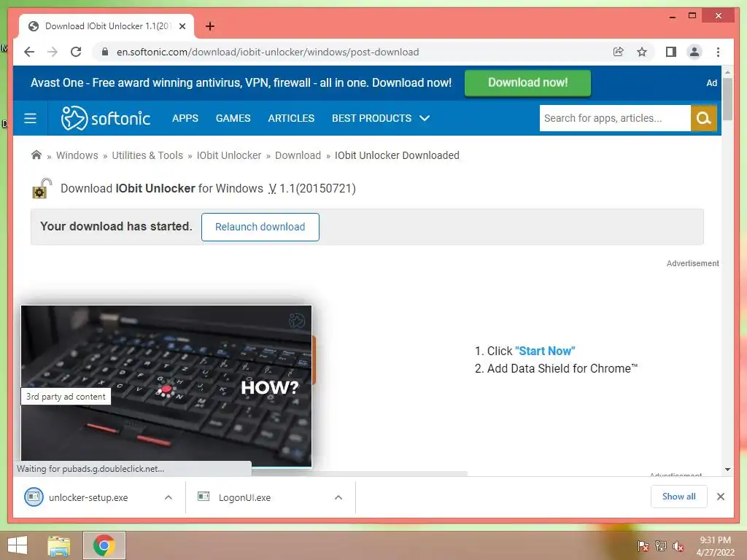747x560 pixels.
Task: Reload the Softonic page
Action: [x=76, y=52]
